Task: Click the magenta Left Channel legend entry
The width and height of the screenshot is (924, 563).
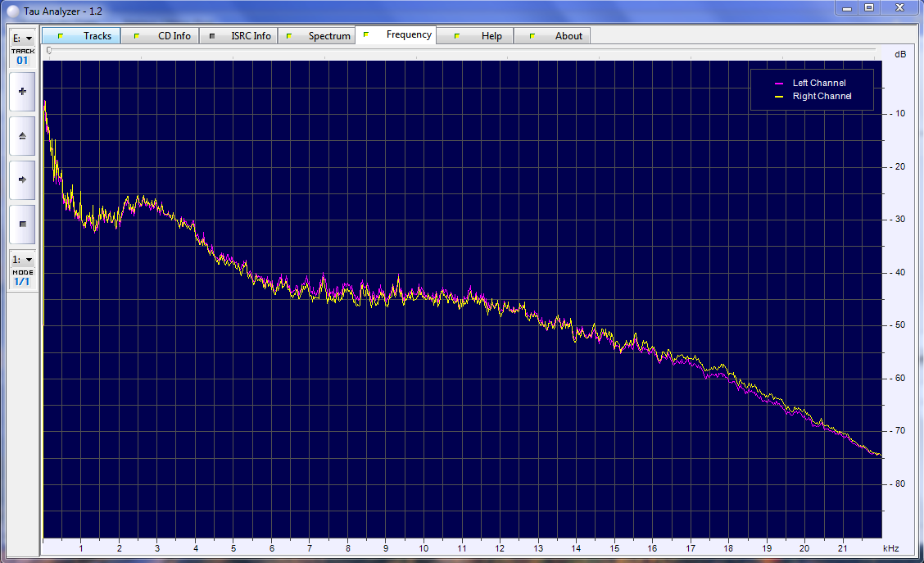Action: (811, 83)
